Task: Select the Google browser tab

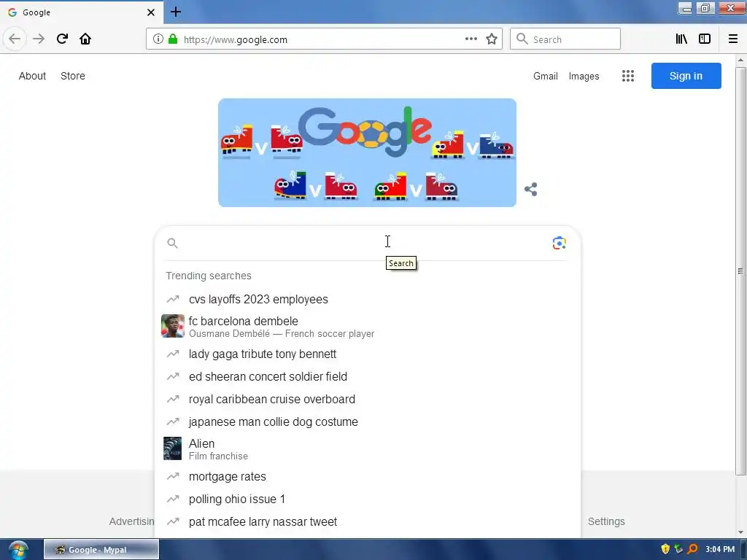Action: (x=81, y=12)
